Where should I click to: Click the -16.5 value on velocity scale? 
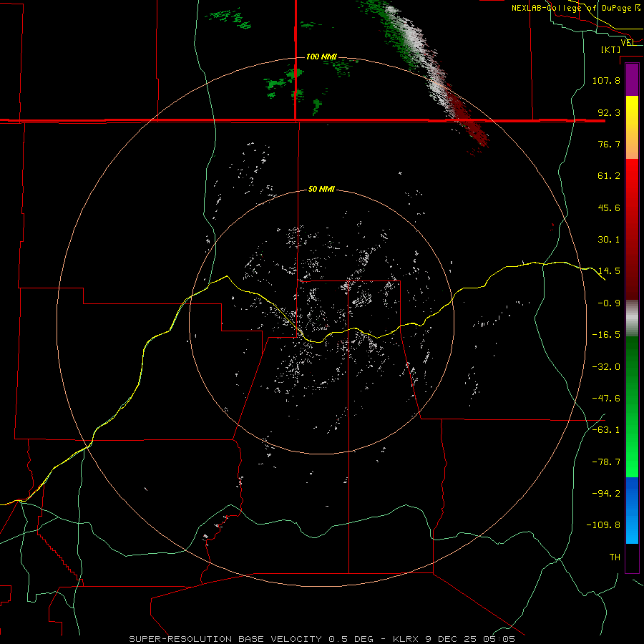(x=606, y=335)
